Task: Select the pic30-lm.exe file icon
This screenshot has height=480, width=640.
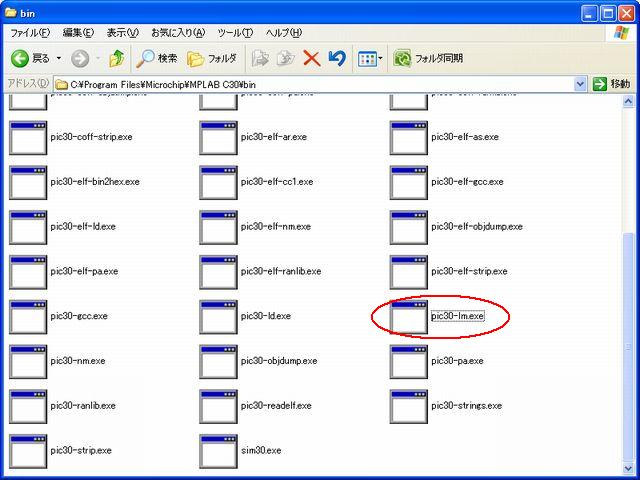Action: (409, 317)
